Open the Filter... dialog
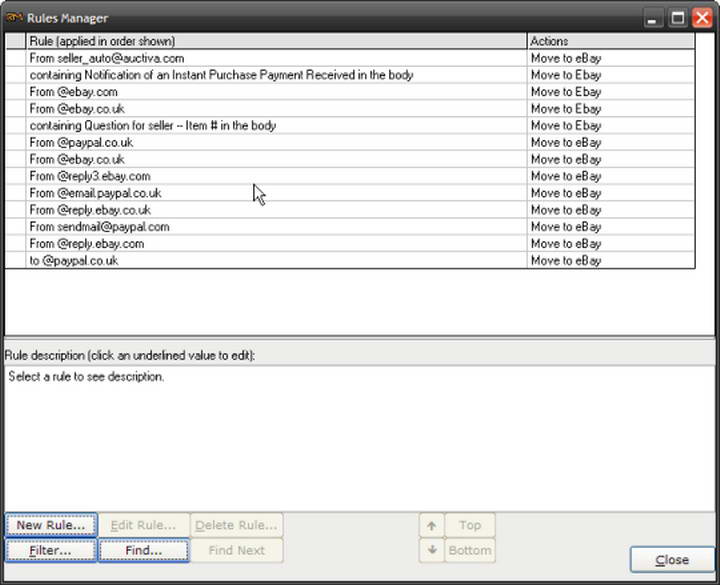This screenshot has height=585, width=720. coord(51,550)
